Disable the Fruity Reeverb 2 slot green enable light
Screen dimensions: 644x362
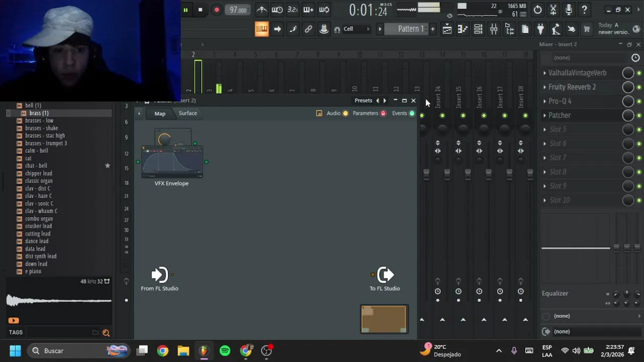639,87
